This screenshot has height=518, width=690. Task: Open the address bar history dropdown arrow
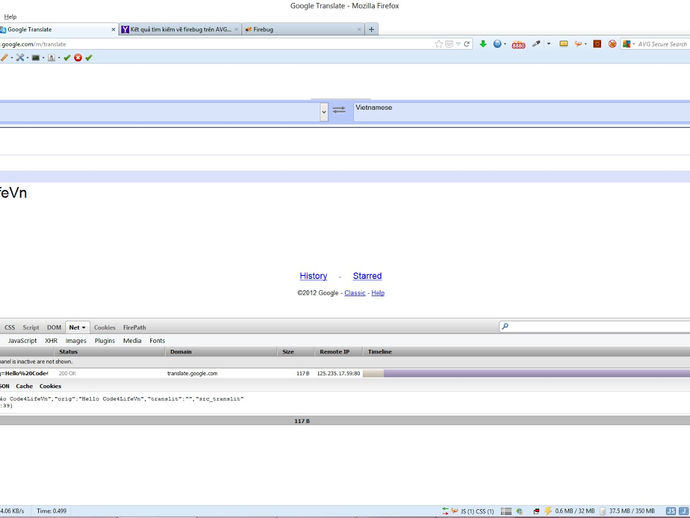(x=458, y=44)
